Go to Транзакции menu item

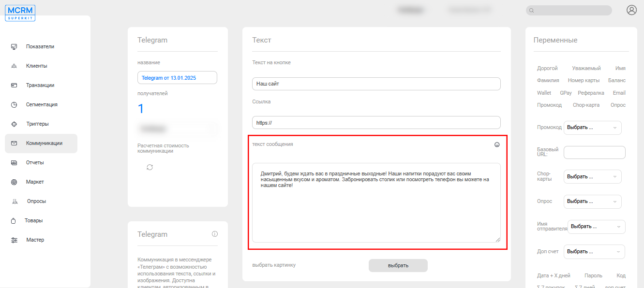[x=40, y=86]
